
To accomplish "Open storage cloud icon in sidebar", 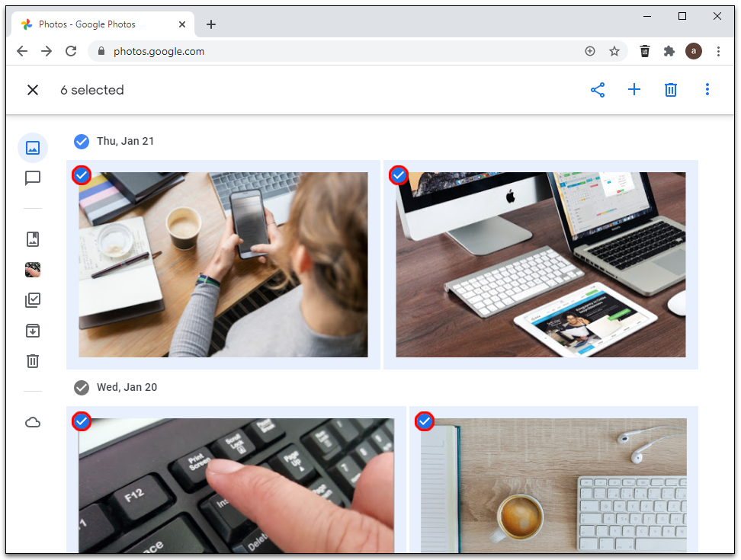I will click(x=33, y=422).
